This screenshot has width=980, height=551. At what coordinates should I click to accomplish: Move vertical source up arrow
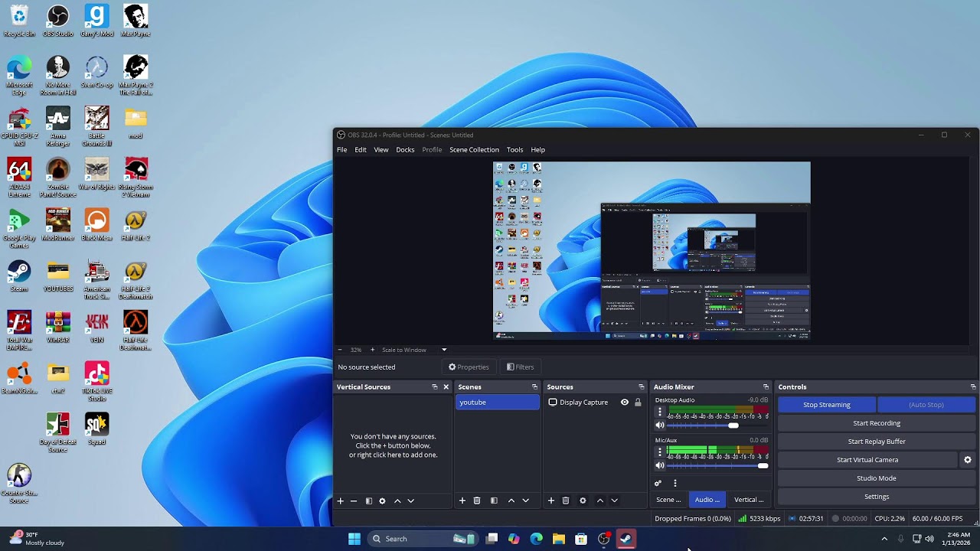tap(397, 500)
